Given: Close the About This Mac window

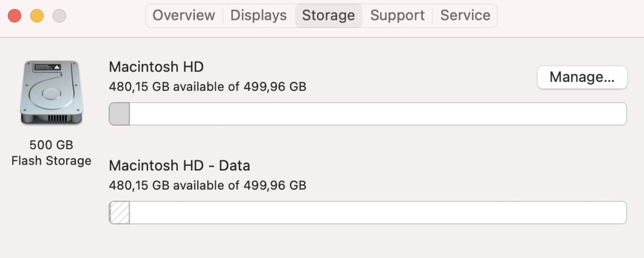Looking at the screenshot, I should (x=14, y=15).
